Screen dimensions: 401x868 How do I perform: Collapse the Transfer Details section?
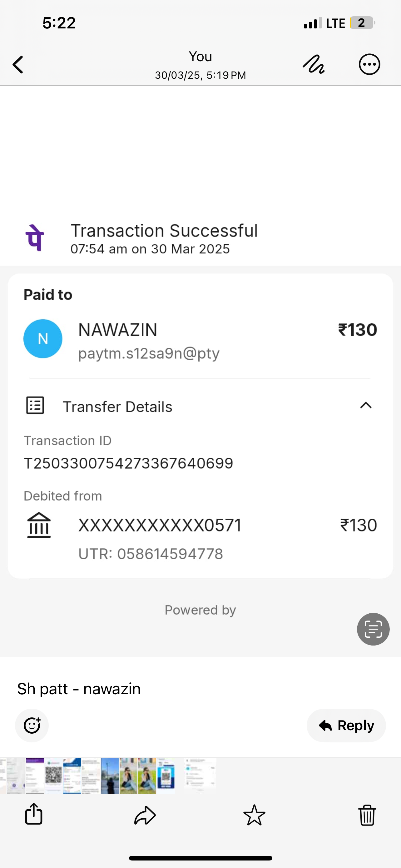pos(366,405)
